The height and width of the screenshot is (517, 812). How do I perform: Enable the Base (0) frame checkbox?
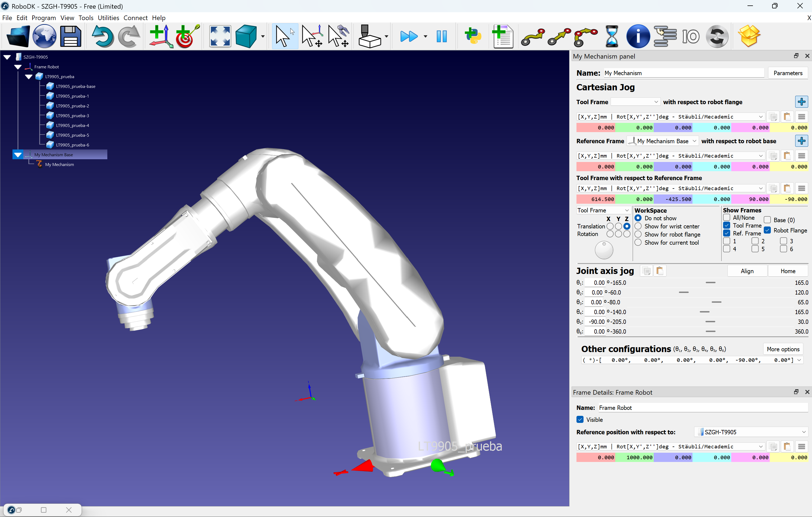pyautogui.click(x=767, y=220)
